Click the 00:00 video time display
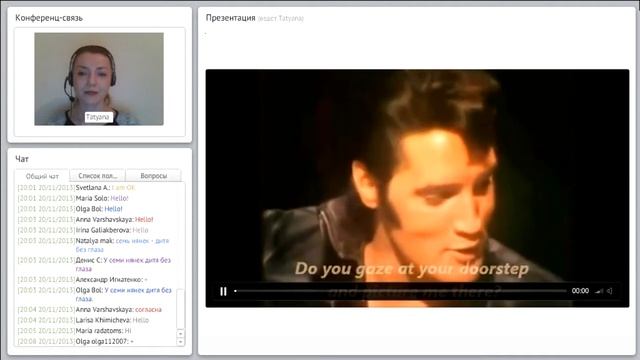This screenshot has width=640, height=360. point(580,291)
